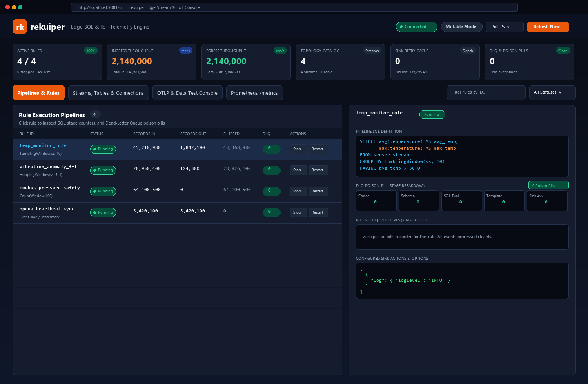Click the pipelines count badge 4
The width and height of the screenshot is (588, 384).
coord(94,114)
